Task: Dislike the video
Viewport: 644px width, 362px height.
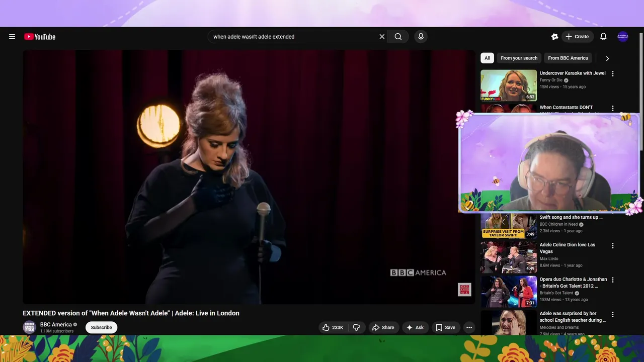Action: point(356,327)
